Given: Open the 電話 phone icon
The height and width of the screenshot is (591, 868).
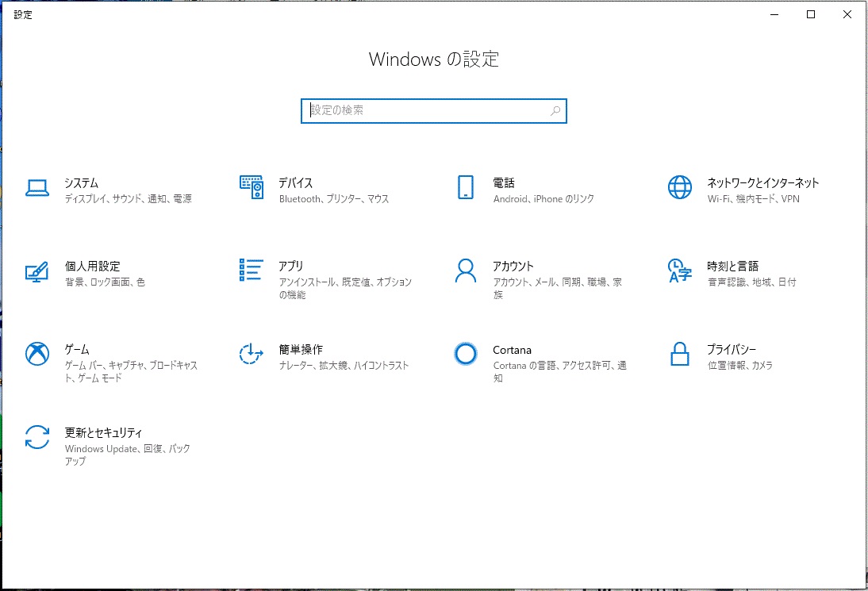Looking at the screenshot, I should [x=466, y=187].
